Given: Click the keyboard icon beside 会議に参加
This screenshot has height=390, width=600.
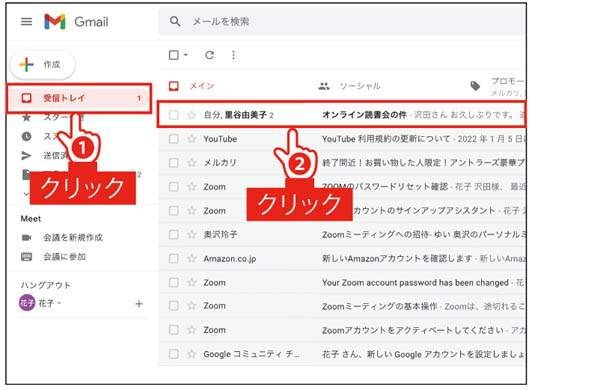Looking at the screenshot, I should (x=26, y=256).
